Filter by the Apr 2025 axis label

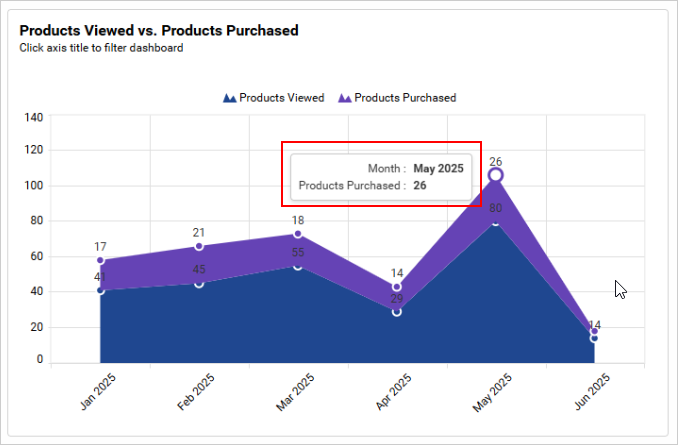(x=396, y=390)
